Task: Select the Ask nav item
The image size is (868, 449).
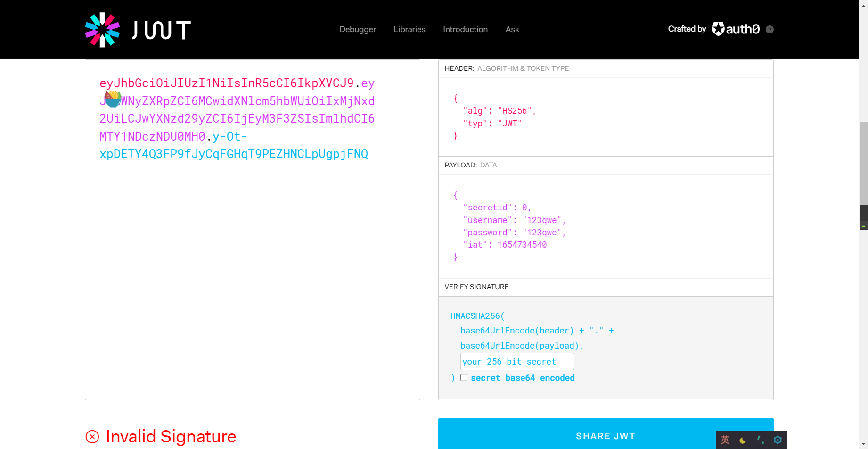Action: click(512, 29)
